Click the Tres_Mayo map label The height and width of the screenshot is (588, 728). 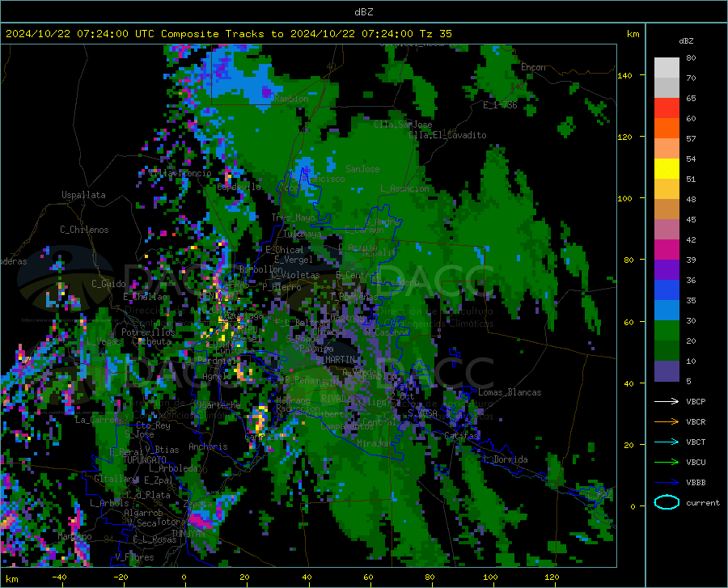293,218
